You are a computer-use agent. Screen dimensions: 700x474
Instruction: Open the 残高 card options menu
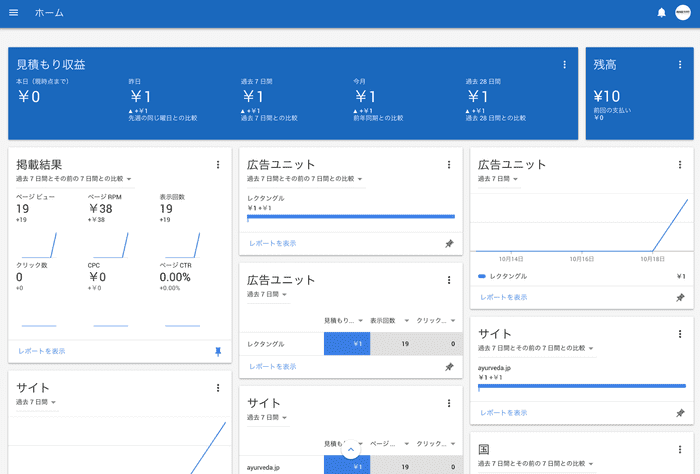coord(679,65)
